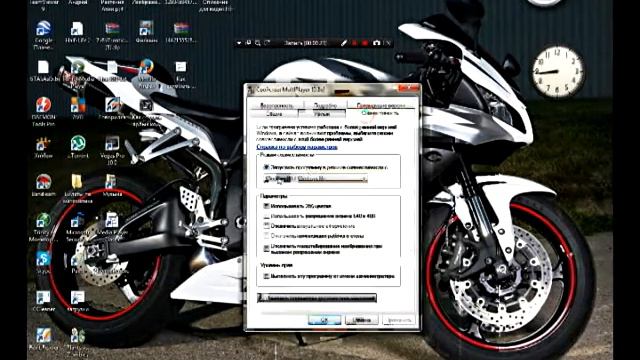
Task: Select the DAEMON Tools Pro desktop shortcut
Action: point(43,111)
